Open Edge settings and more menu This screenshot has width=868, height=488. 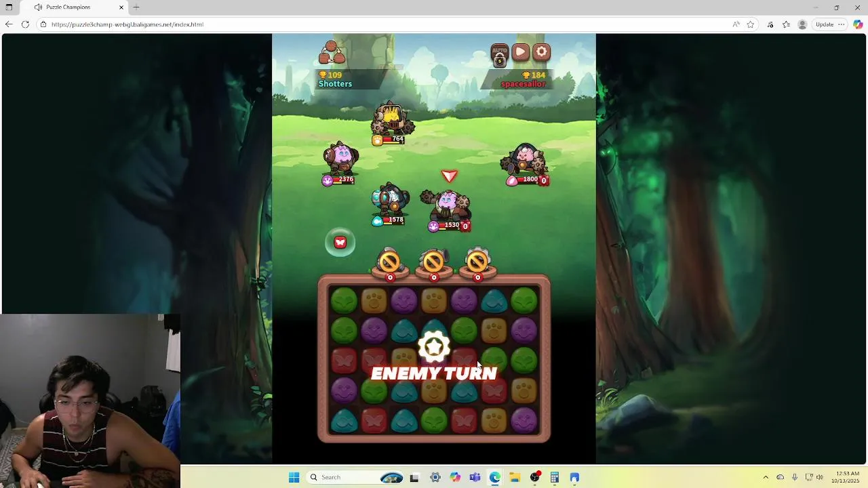pyautogui.click(x=842, y=24)
